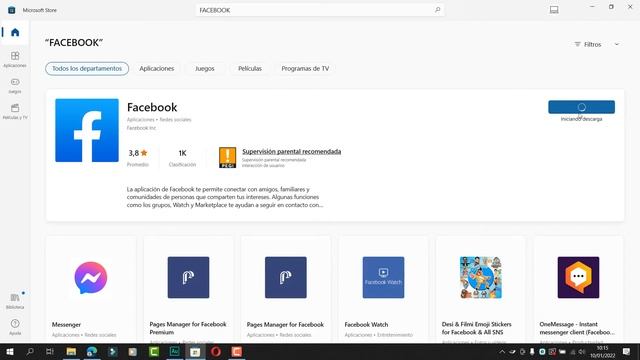Click the taskbar clock and date
The width and height of the screenshot is (640, 360).
[x=602, y=352]
